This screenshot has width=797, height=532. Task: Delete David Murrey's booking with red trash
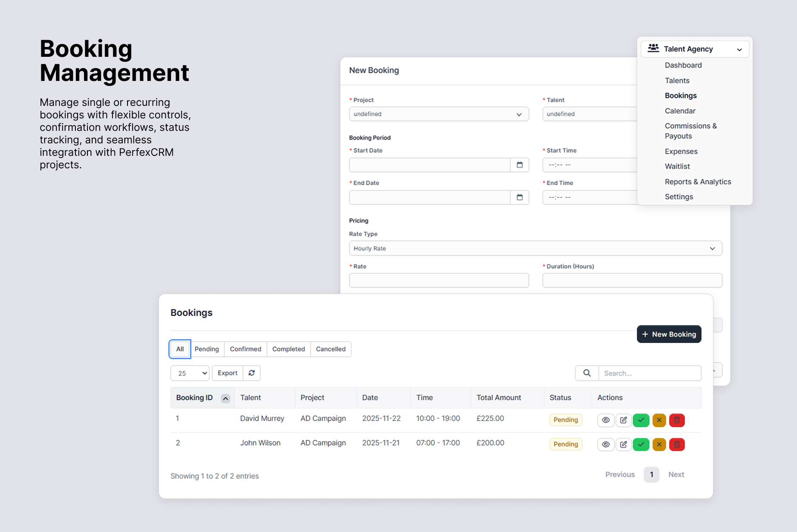677,420
